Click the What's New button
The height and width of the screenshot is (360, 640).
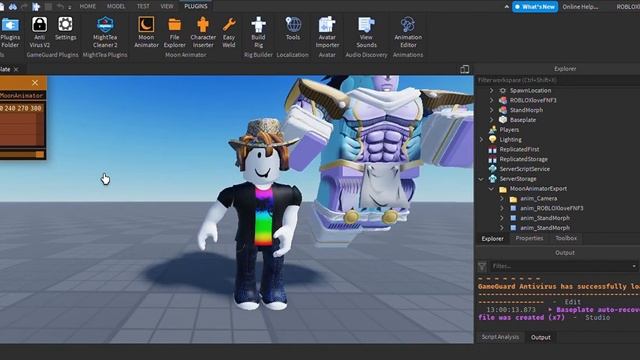point(535,7)
